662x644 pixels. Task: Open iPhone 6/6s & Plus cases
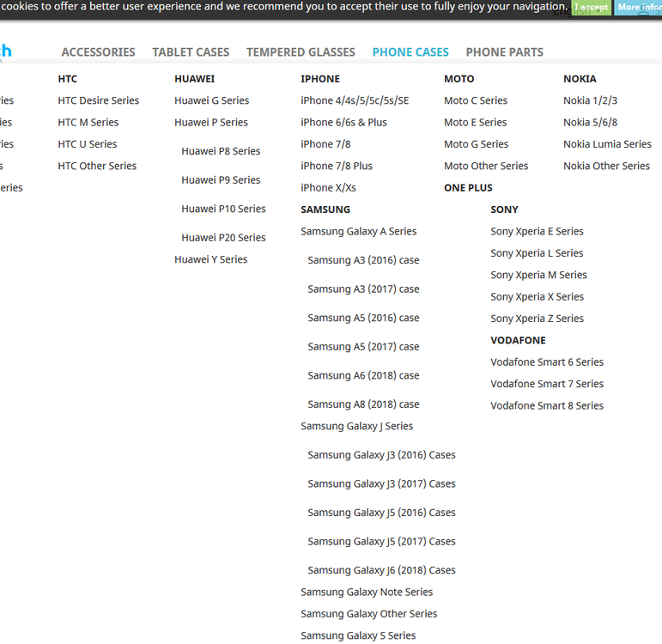343,123
